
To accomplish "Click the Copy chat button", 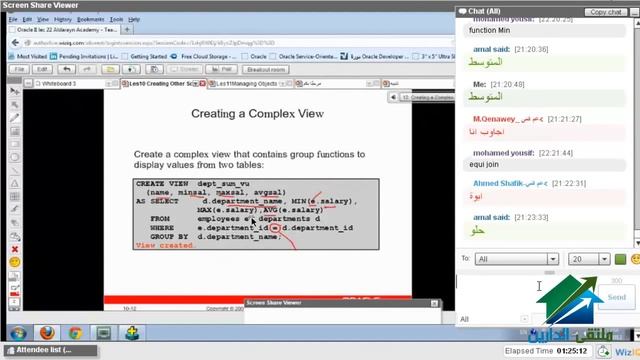I will (x=606, y=12).
